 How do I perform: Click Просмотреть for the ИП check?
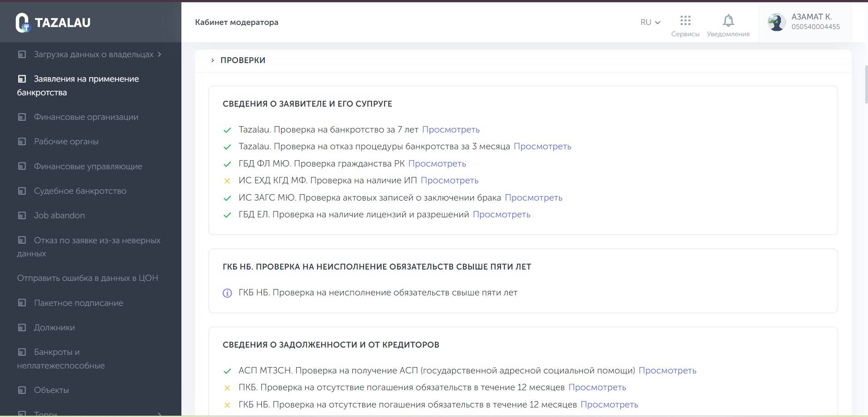pyautogui.click(x=449, y=181)
